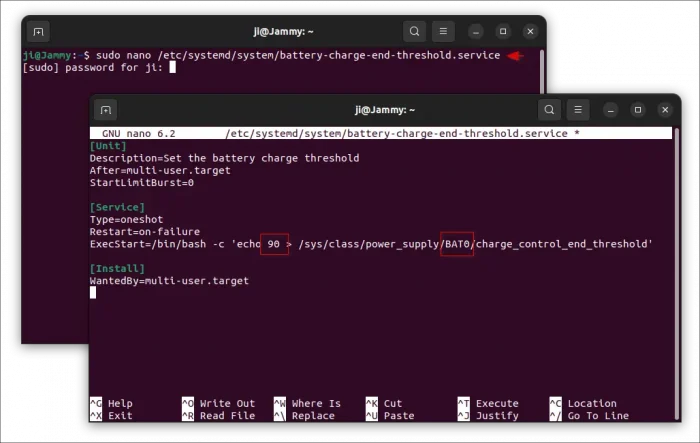The width and height of the screenshot is (700, 443).
Task: Maximize the back sudo terminal window
Action: tap(503, 32)
